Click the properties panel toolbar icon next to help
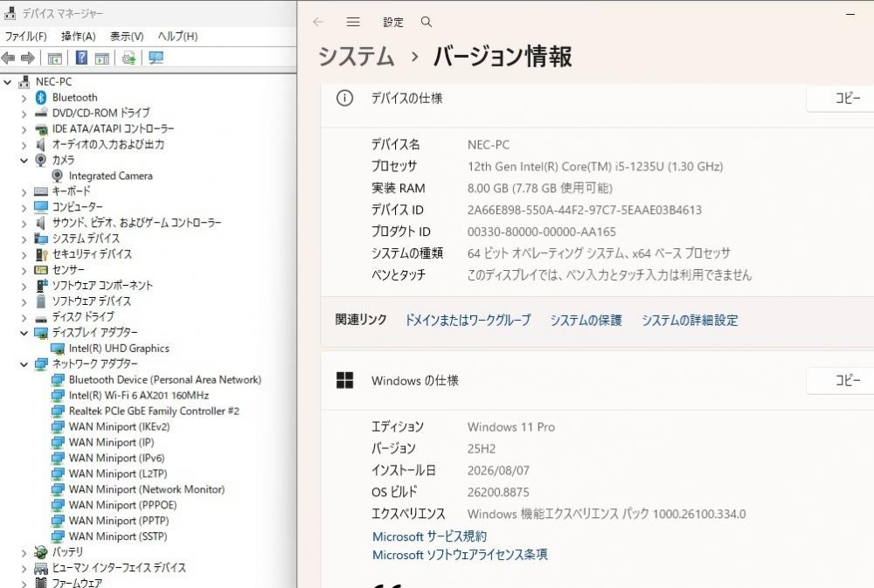874x588 pixels. point(102,58)
